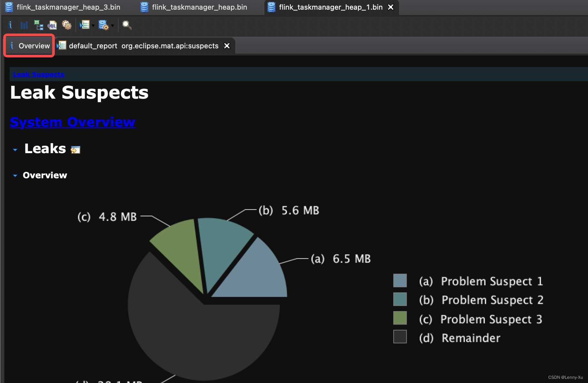The width and height of the screenshot is (588, 383).
Task: Close the flink_taskmanager_heap_1.bin tab
Action: (x=391, y=7)
